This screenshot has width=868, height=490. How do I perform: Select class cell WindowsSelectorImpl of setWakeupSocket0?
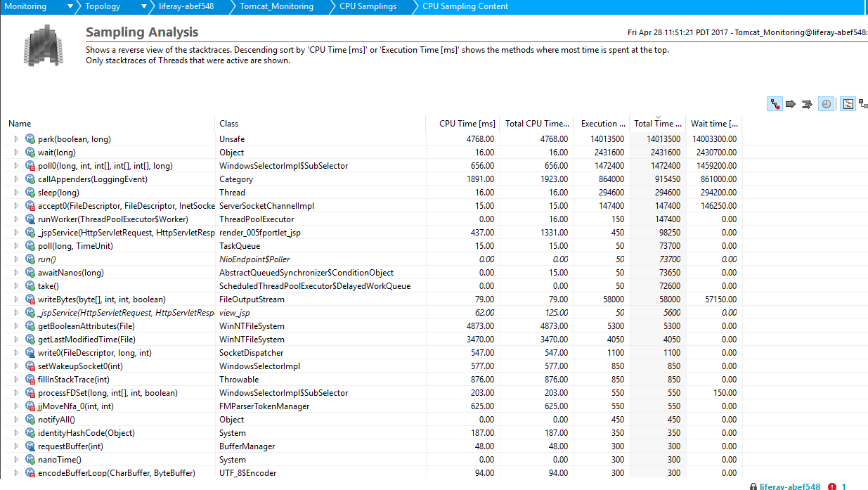[x=259, y=366]
